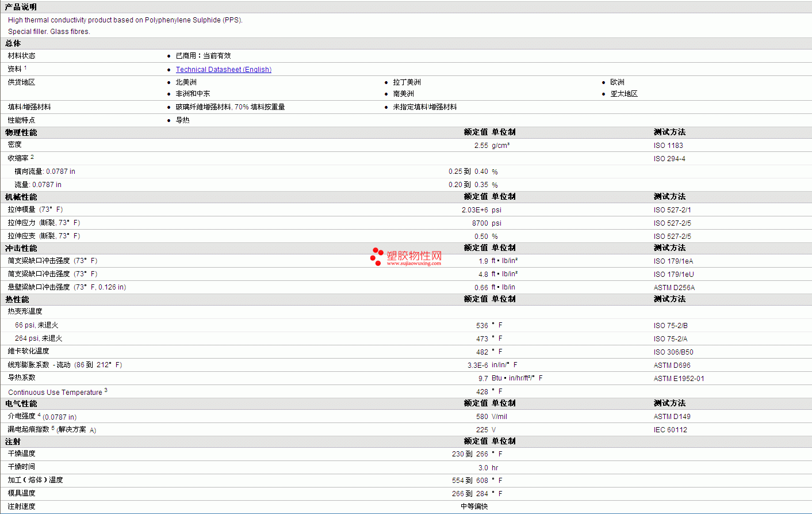The width and height of the screenshot is (812, 514).
Task: Select the 干燥温度 row label
Action: pyautogui.click(x=21, y=454)
